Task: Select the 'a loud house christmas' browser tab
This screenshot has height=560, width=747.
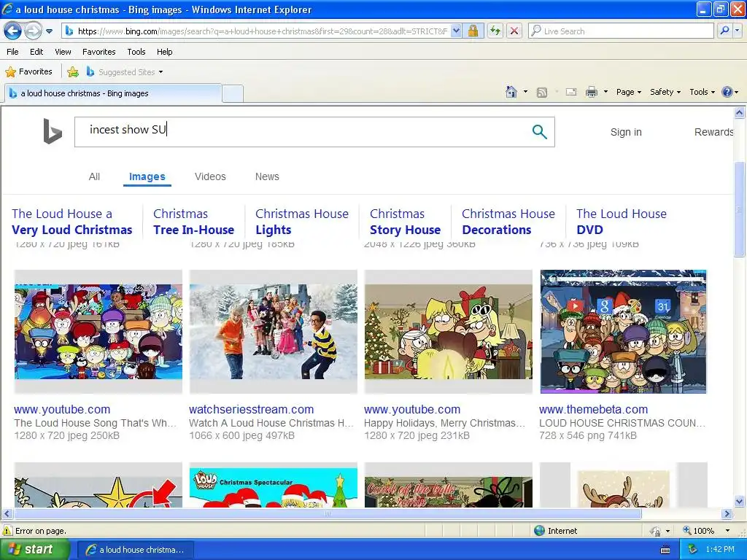Action: [x=113, y=93]
